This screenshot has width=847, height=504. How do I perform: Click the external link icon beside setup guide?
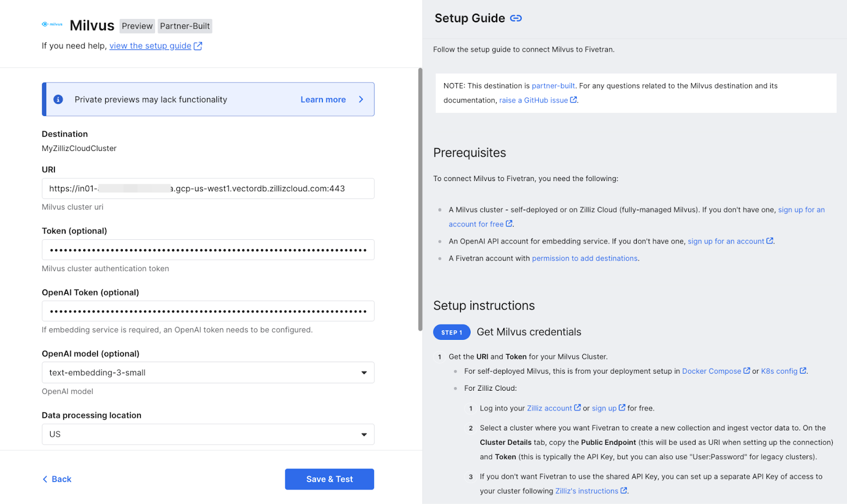[198, 46]
